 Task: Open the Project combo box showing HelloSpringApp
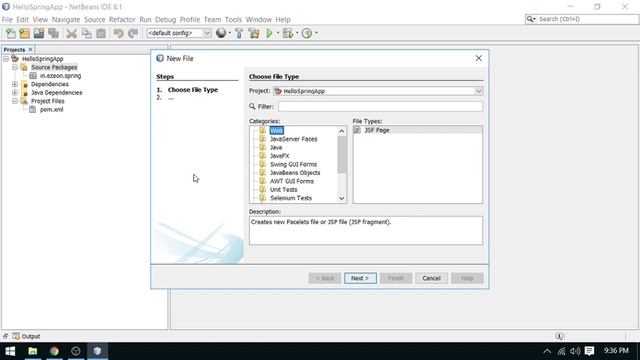tap(378, 91)
